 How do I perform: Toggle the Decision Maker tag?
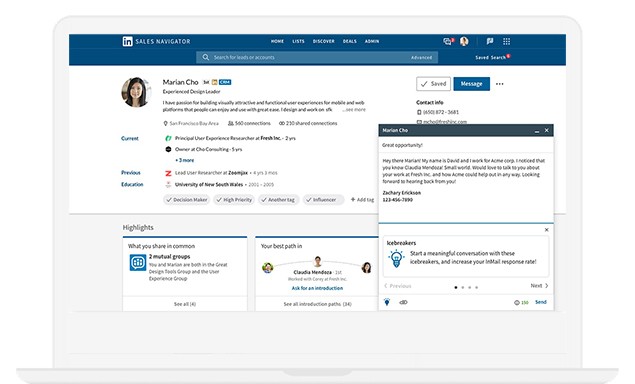pyautogui.click(x=187, y=200)
